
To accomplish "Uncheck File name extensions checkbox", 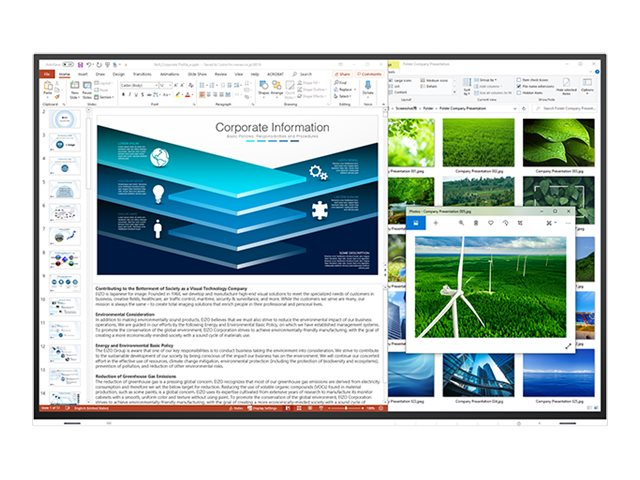I will pyautogui.click(x=519, y=85).
